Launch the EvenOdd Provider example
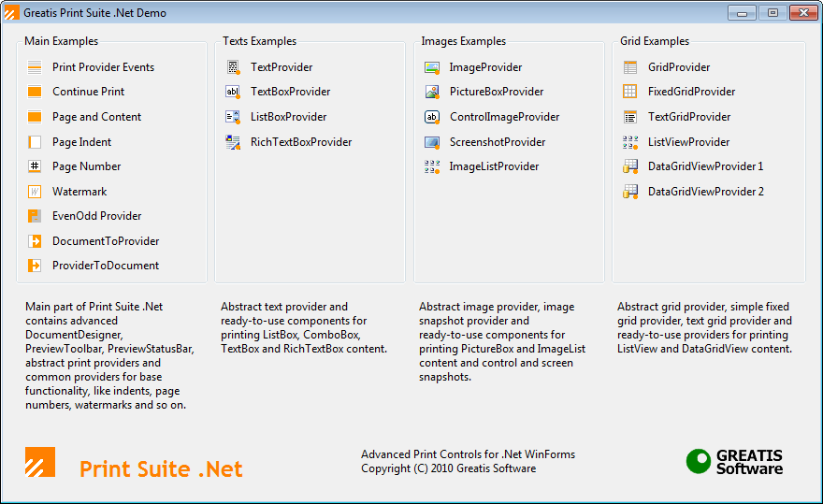Viewport: 823px width, 504px height. point(96,216)
